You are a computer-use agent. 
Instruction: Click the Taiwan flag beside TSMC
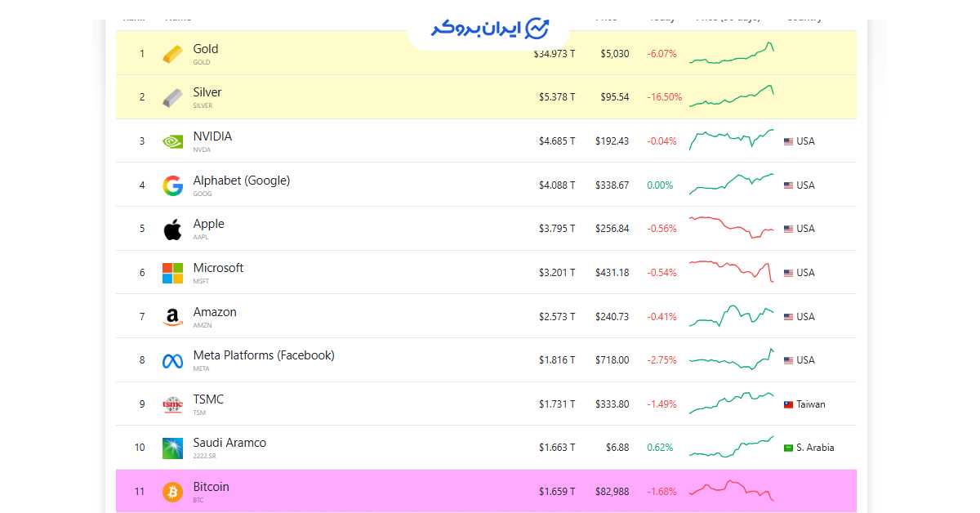[788, 404]
